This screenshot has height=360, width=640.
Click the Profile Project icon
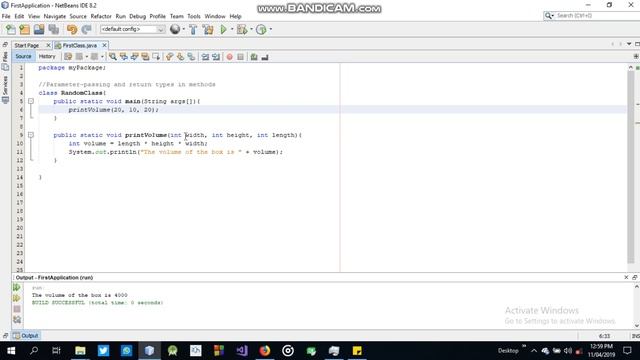pos(261,29)
